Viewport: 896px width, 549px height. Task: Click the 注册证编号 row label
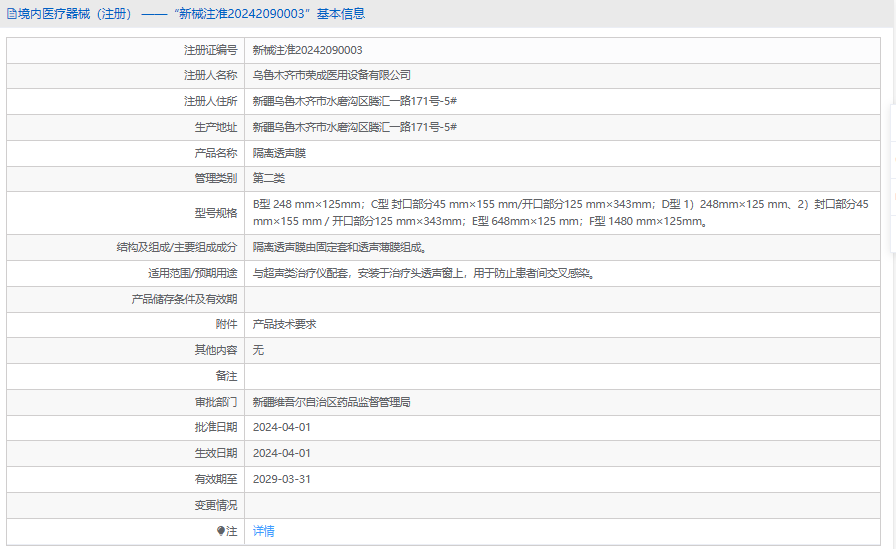pyautogui.click(x=210, y=50)
